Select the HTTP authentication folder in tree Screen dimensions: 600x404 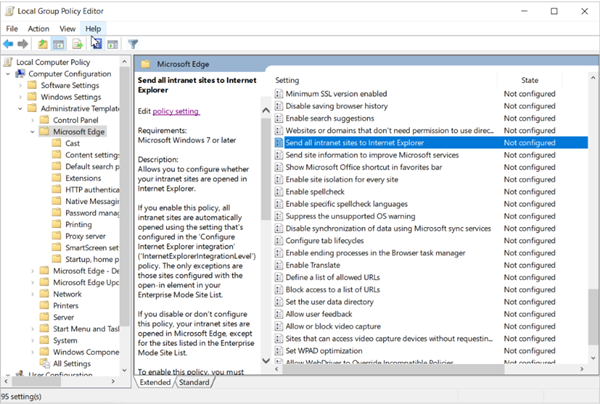92,189
